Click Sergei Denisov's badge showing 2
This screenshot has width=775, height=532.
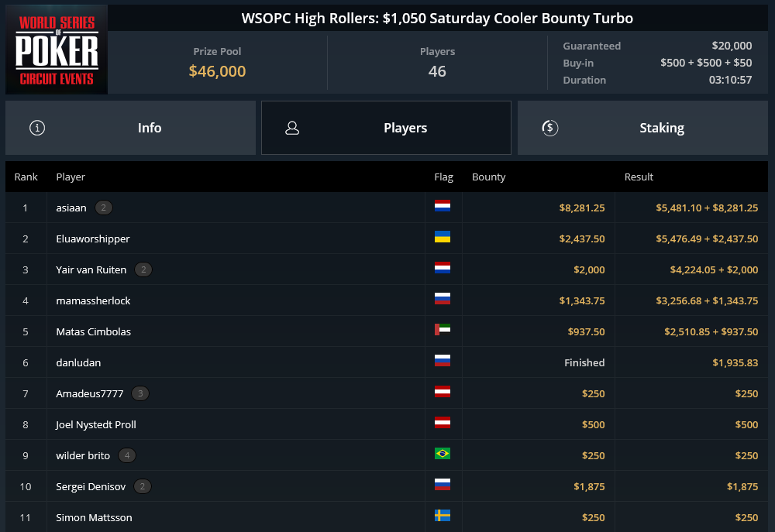143,486
